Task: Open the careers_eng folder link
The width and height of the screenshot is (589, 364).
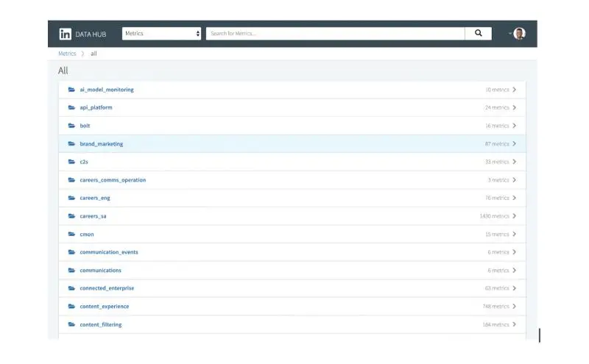Action: coord(95,198)
